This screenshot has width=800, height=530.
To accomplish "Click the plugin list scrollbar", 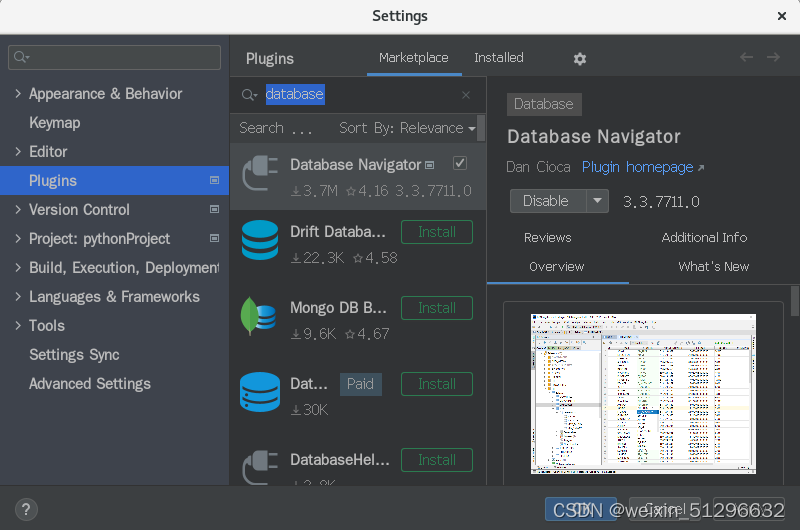I will (x=481, y=128).
